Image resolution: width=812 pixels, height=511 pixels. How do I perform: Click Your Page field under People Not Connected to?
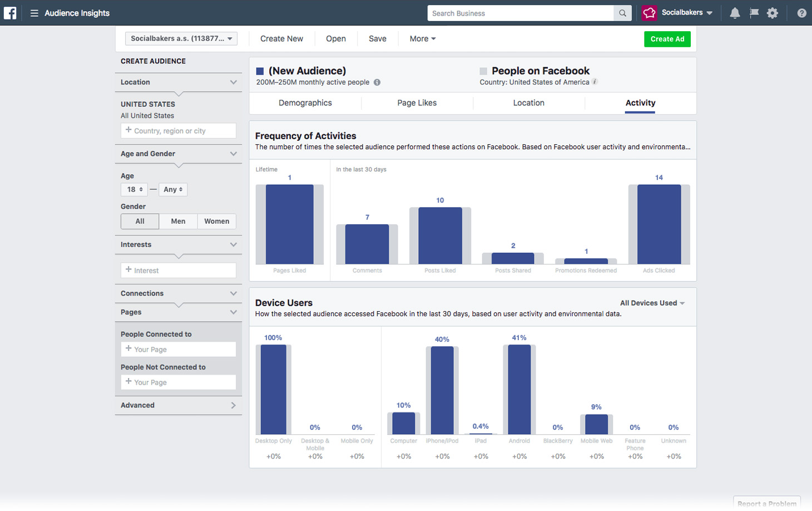pyautogui.click(x=179, y=382)
